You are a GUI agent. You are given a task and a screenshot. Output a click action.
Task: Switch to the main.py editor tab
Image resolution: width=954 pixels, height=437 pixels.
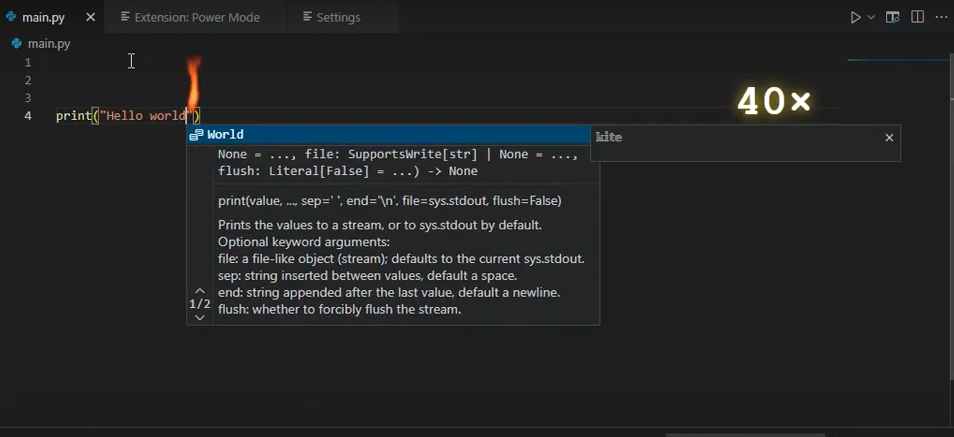click(x=52, y=17)
